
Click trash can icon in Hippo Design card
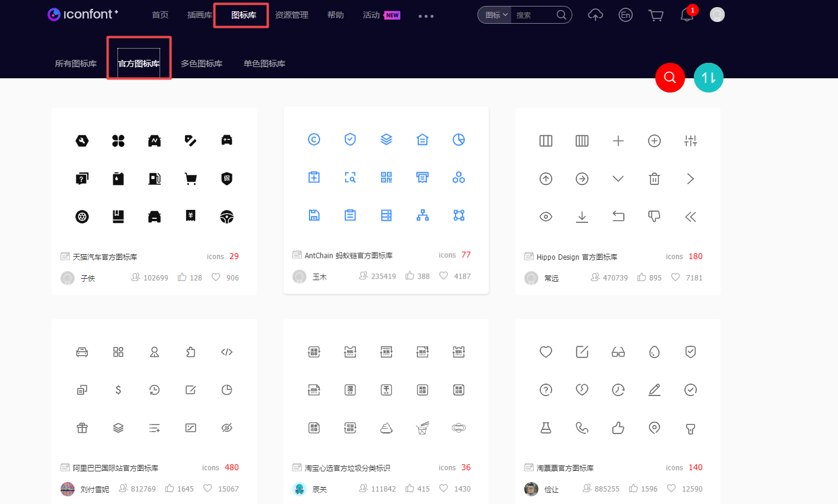(x=654, y=178)
